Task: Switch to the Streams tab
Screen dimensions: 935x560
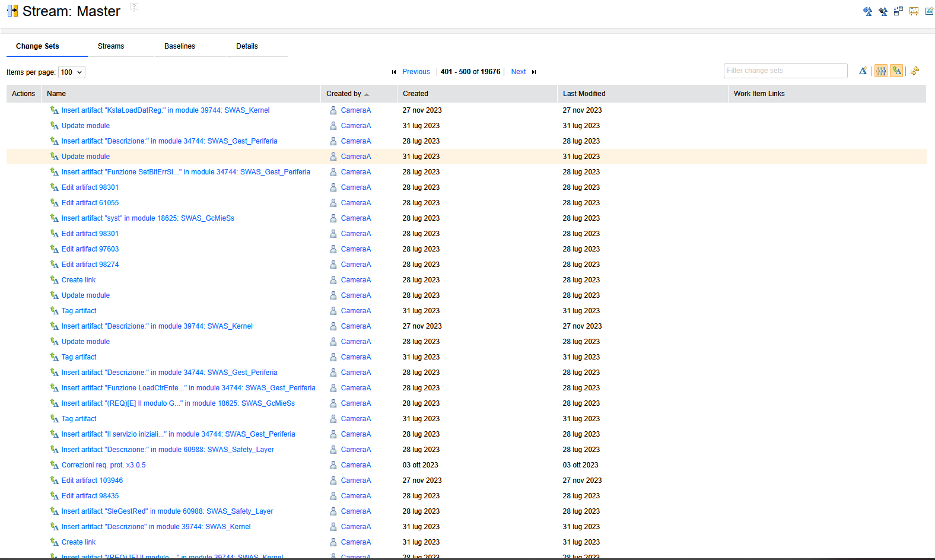Action: pos(111,46)
